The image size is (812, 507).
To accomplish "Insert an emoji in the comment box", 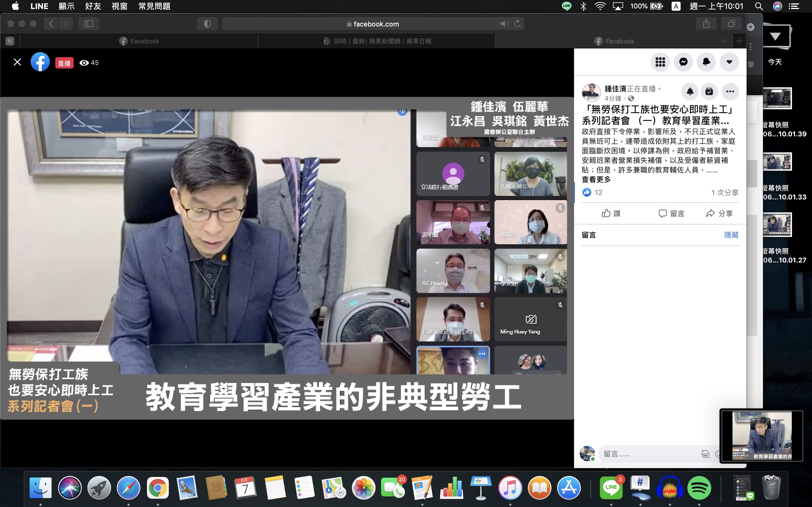I will (718, 454).
